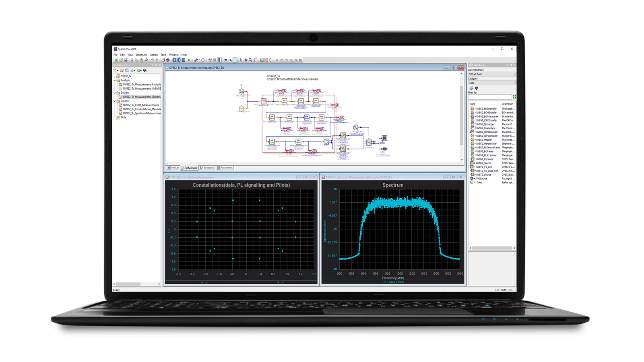Click the Filter By input field
This screenshot has height=362, width=644.
tap(489, 97)
